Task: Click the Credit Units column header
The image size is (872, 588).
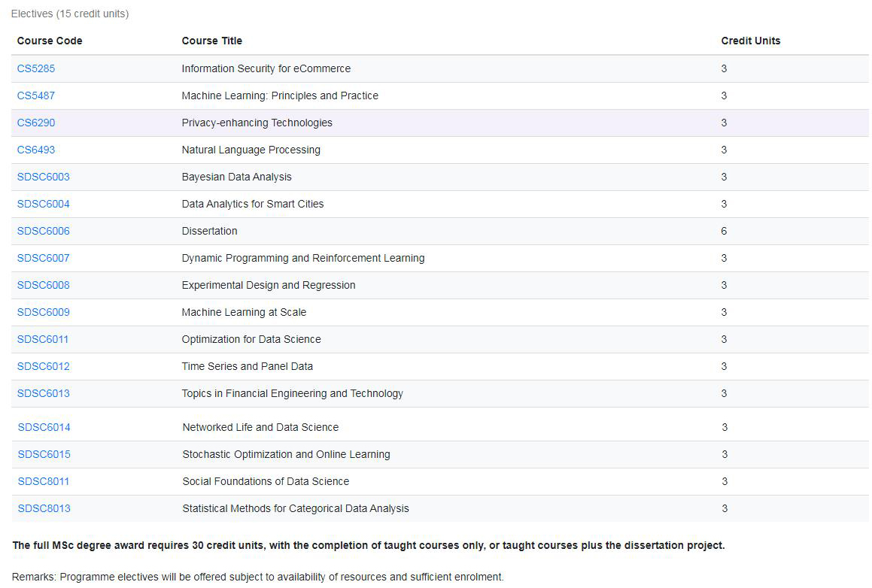Action: tap(751, 41)
